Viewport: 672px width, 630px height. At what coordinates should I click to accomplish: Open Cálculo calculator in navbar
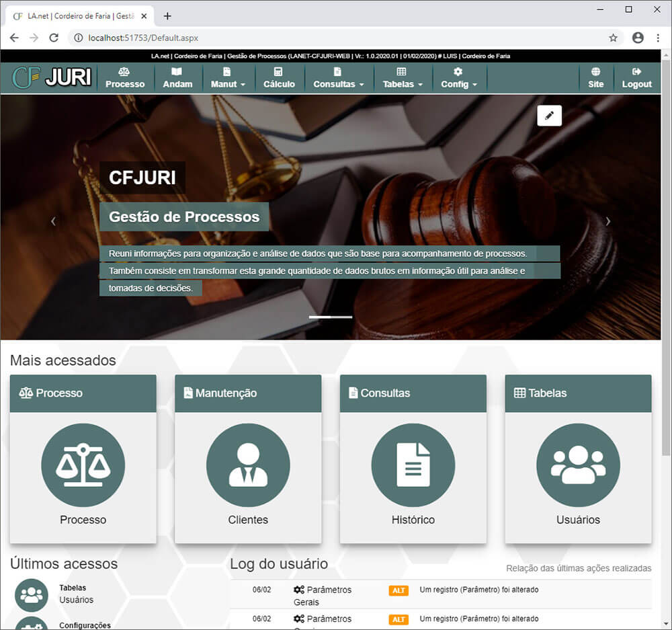(x=279, y=78)
